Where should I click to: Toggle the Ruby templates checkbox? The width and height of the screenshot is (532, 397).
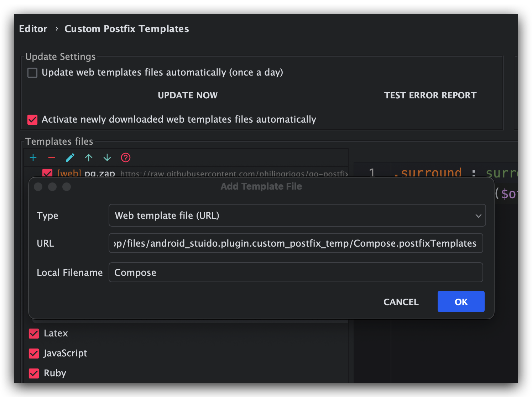click(34, 373)
